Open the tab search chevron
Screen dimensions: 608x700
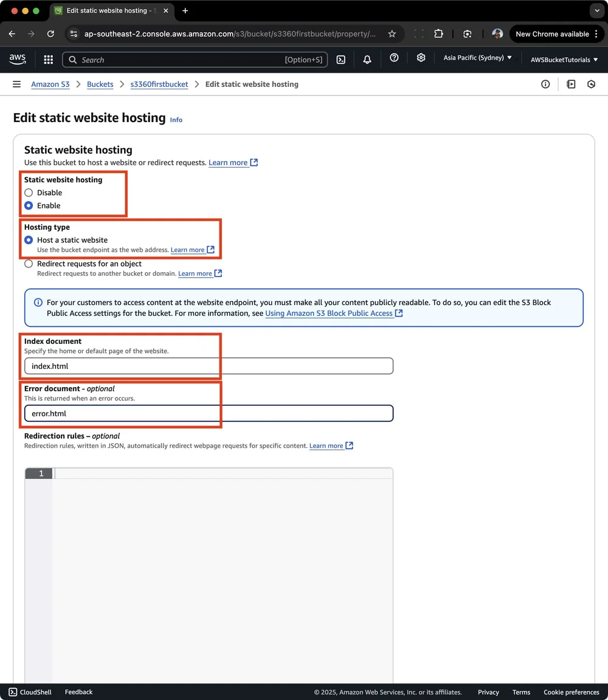click(597, 11)
